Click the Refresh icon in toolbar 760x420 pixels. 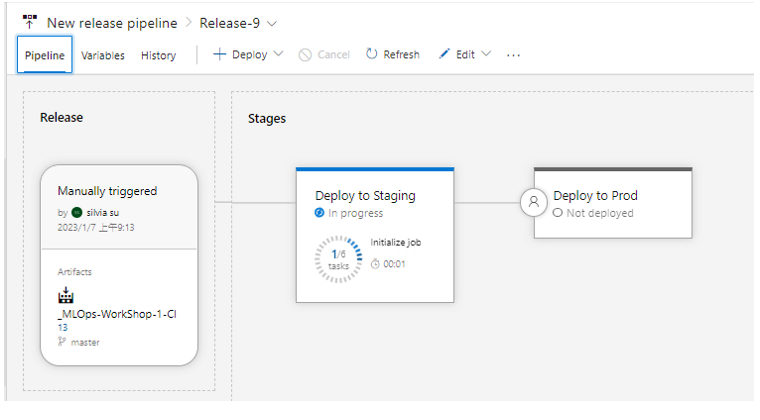(x=371, y=54)
